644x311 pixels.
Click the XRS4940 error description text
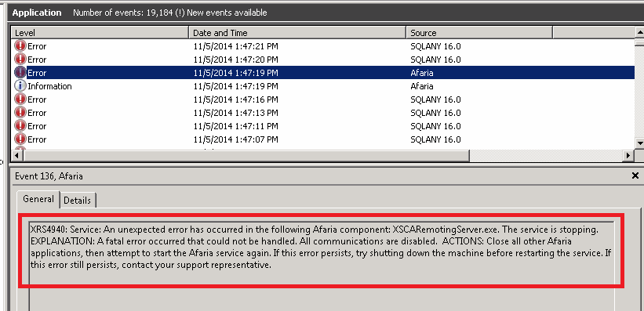coord(321,247)
